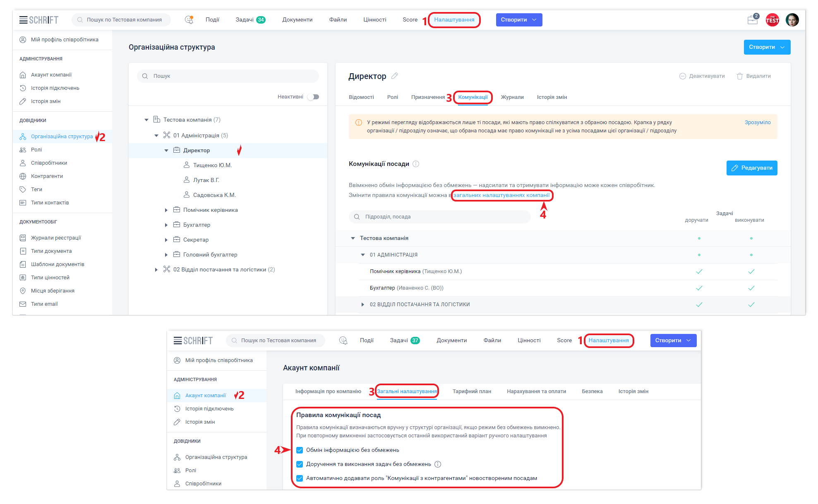
Task: Click the hamburger menu icon near the SCHRIFT logo
Action: tap(23, 20)
